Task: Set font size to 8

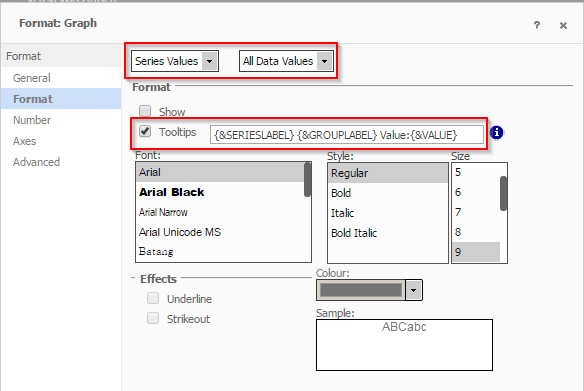Action: pos(476,232)
